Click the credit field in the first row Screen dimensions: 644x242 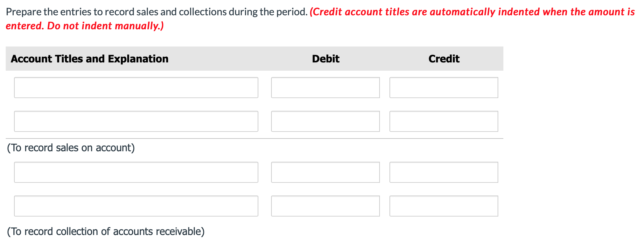444,88
